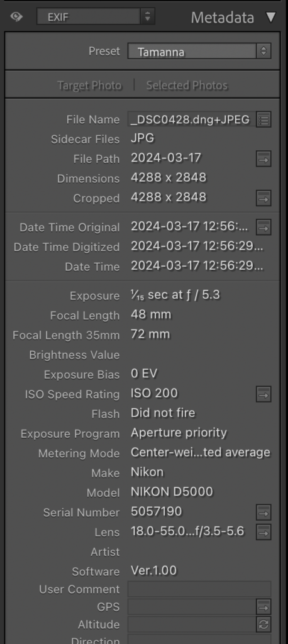Click the GPS map arrow icon
This screenshot has height=644, width=288.
point(263,607)
